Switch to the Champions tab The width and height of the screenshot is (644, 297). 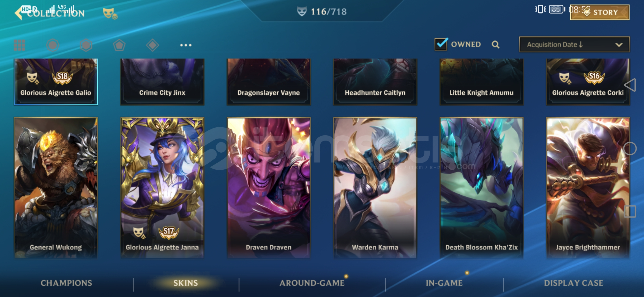pyautogui.click(x=66, y=283)
